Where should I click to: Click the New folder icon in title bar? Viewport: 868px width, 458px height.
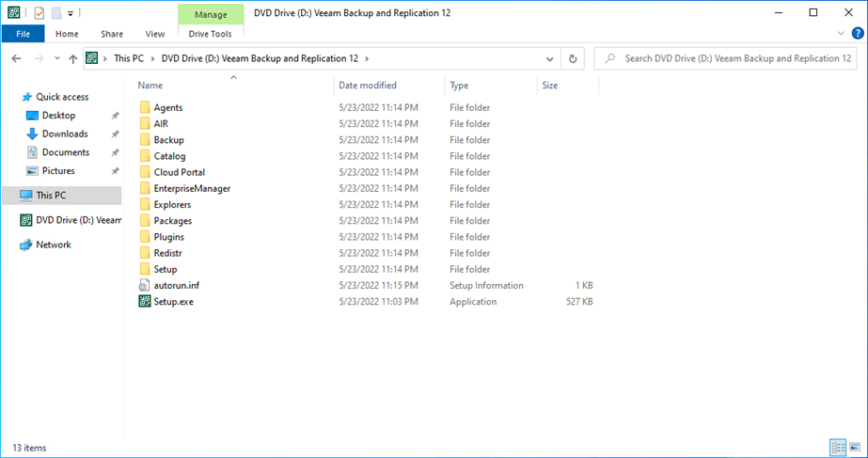[55, 13]
